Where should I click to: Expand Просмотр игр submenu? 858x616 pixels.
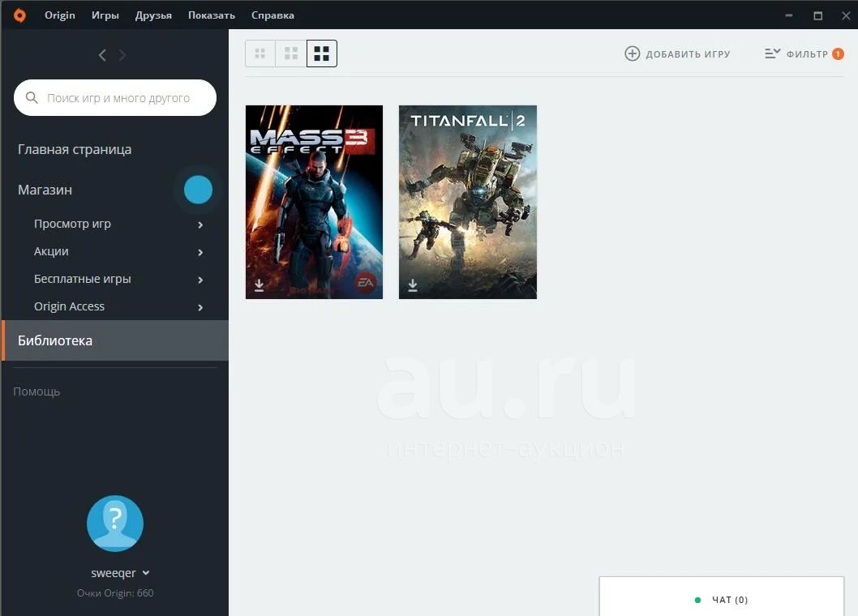pos(200,225)
